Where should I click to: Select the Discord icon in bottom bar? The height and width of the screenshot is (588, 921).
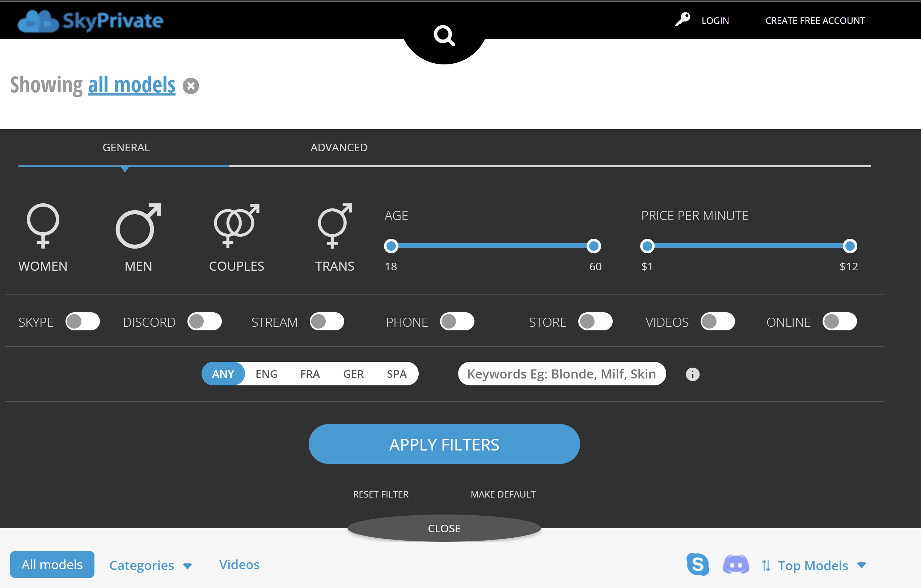(736, 564)
